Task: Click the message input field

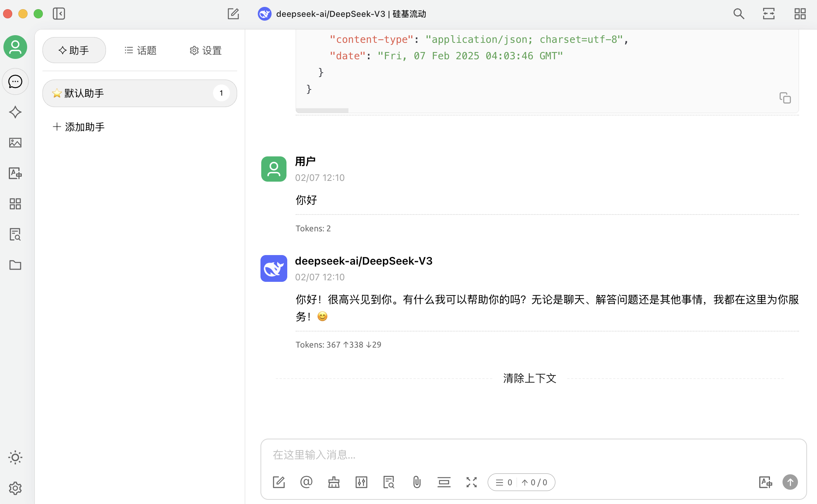Action: point(533,455)
